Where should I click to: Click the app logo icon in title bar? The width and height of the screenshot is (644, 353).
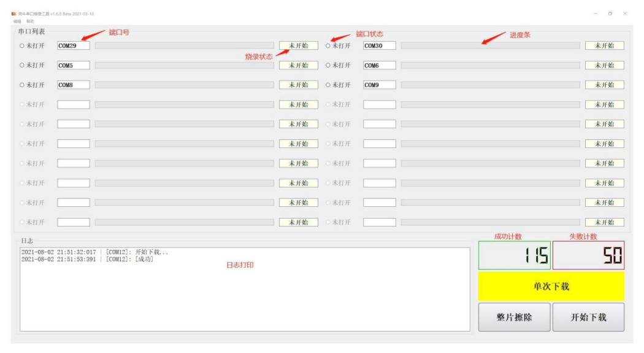coord(13,14)
